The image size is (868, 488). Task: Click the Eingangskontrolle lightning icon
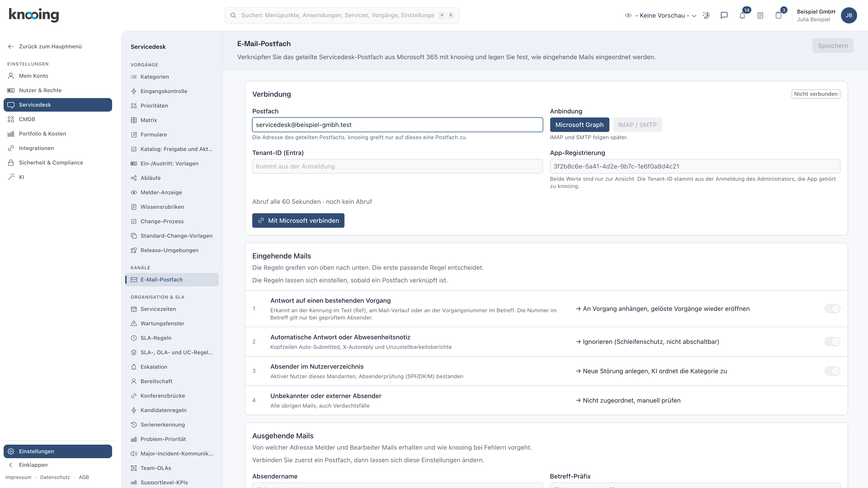pyautogui.click(x=134, y=91)
